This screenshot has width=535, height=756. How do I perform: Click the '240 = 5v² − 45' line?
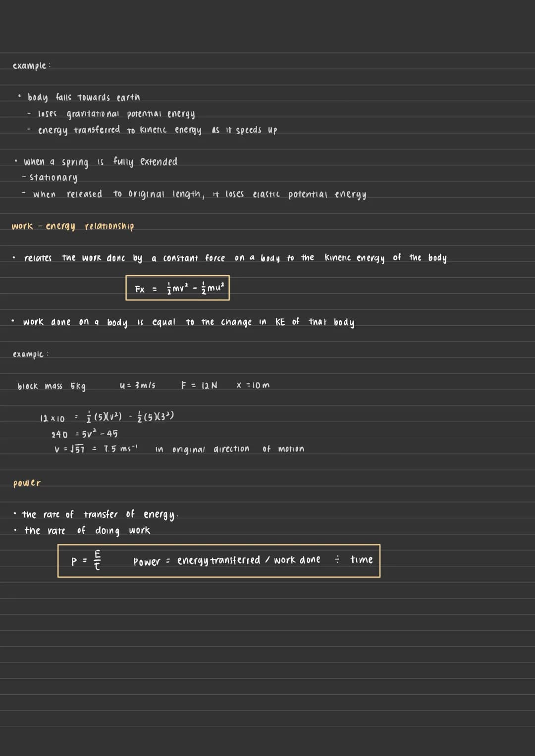pos(85,434)
